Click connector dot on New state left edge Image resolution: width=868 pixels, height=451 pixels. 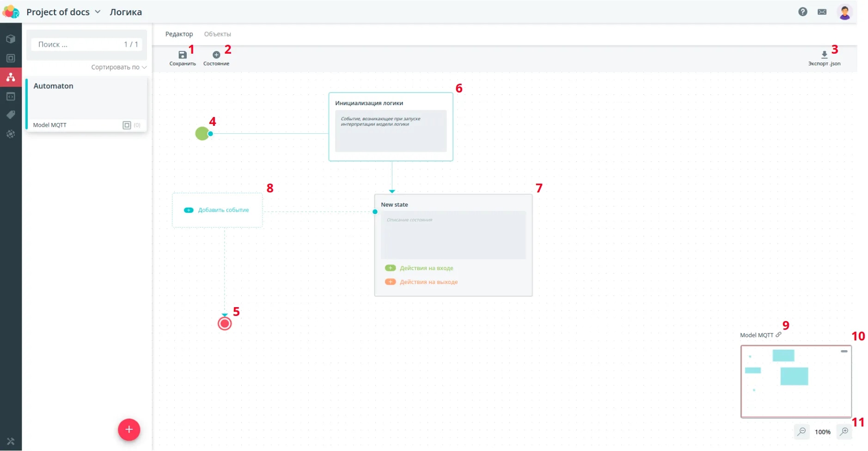tap(375, 212)
